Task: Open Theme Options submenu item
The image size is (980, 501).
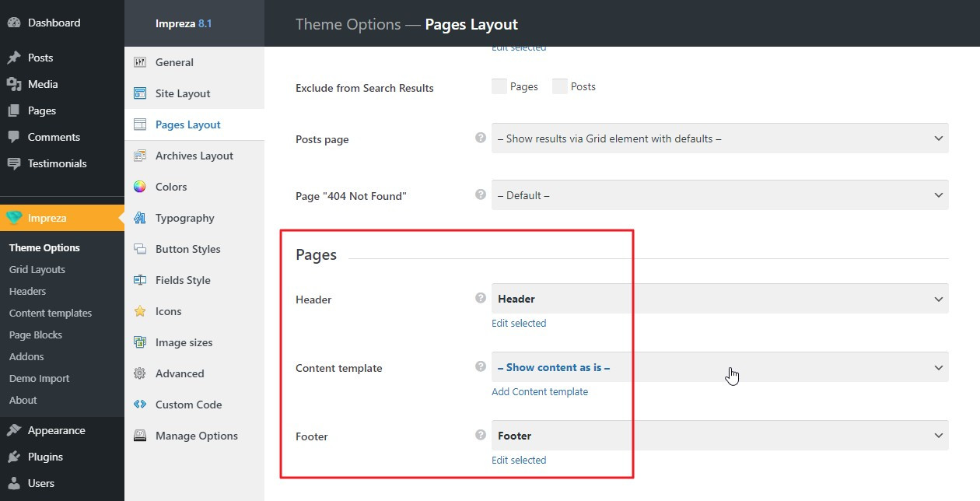Action: point(44,247)
